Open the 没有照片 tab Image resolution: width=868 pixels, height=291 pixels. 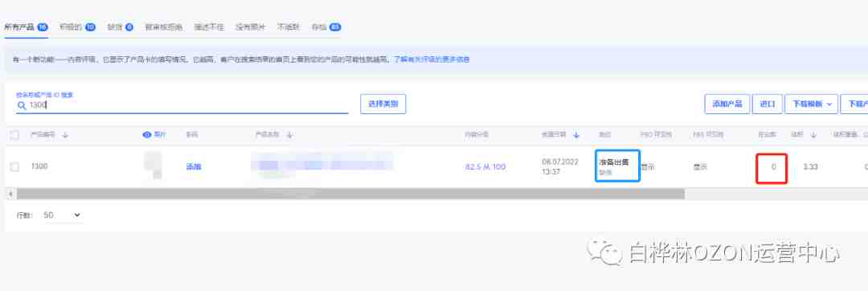(250, 27)
